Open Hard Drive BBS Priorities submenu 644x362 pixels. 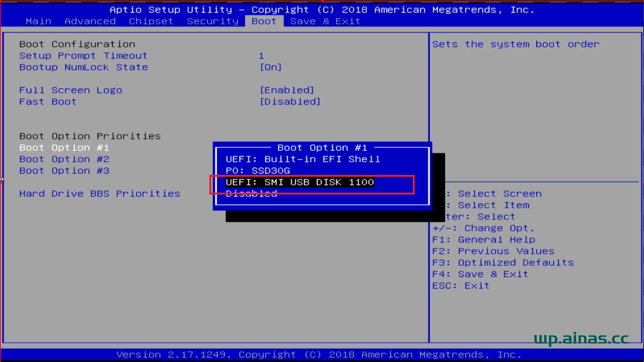click(100, 194)
